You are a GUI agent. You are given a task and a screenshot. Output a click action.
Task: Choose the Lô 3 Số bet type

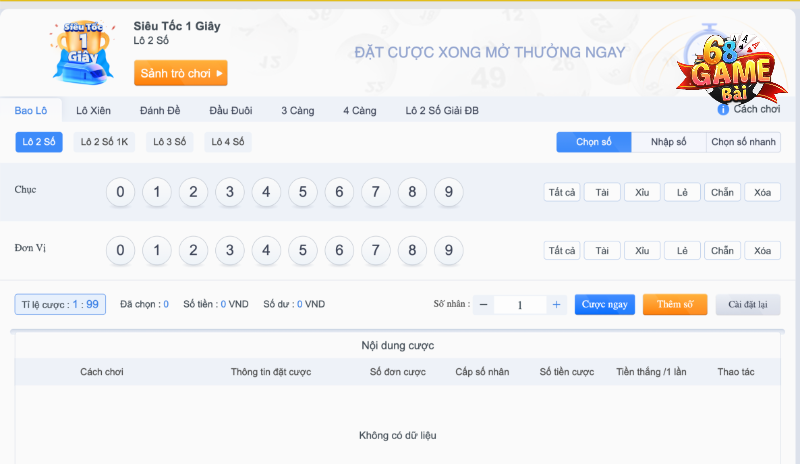[170, 143]
